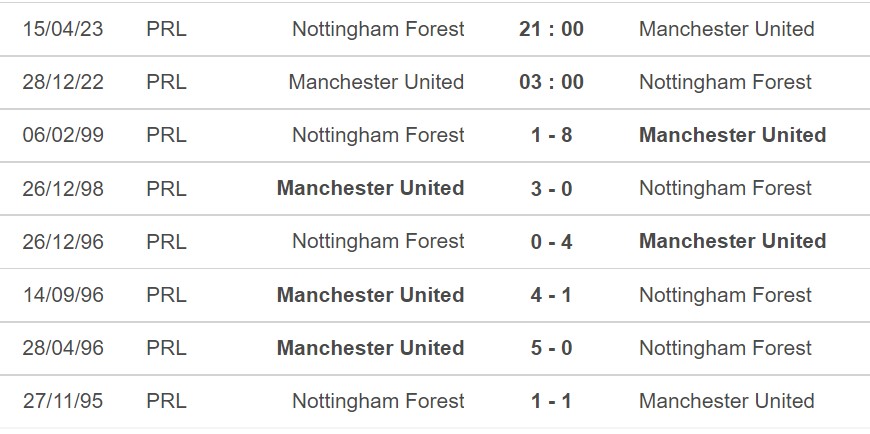This screenshot has width=870, height=434.
Task: Open the 03 : 00 kickoff match
Action: pos(552,82)
